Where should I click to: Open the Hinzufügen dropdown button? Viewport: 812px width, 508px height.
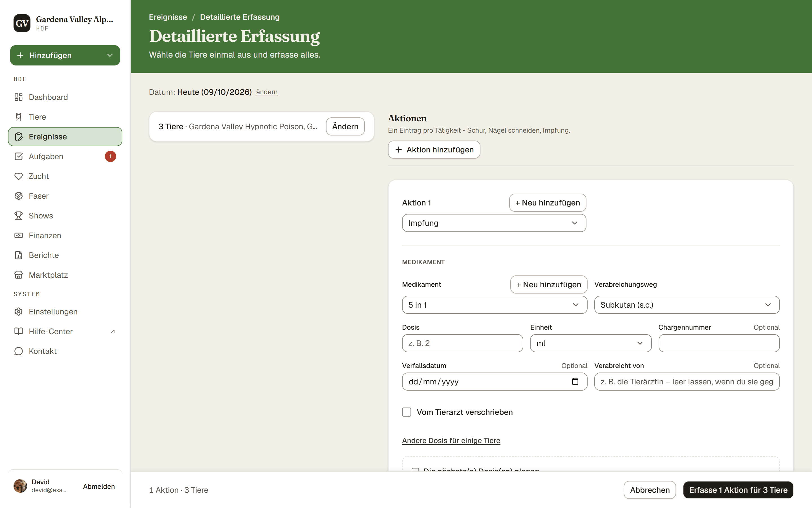65,55
